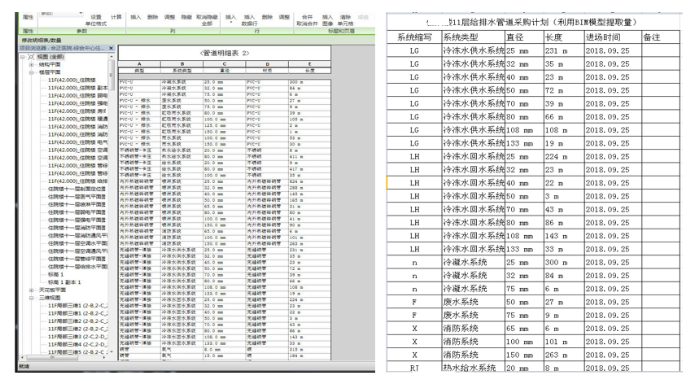
Task: Select the 视图 (全部) tree label
Action: click(51, 57)
